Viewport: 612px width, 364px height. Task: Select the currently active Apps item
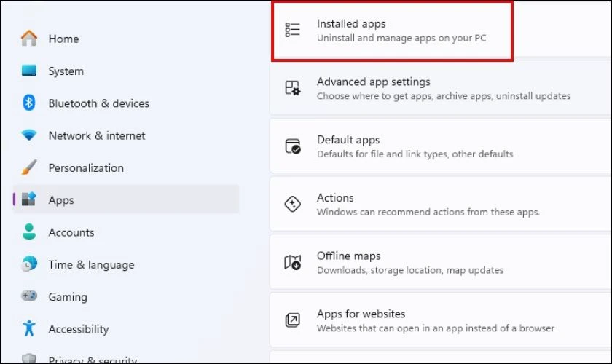pyautogui.click(x=61, y=200)
